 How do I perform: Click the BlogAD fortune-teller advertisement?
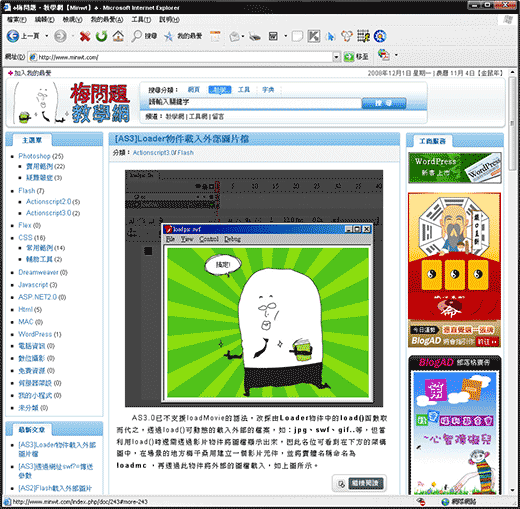[x=455, y=270]
